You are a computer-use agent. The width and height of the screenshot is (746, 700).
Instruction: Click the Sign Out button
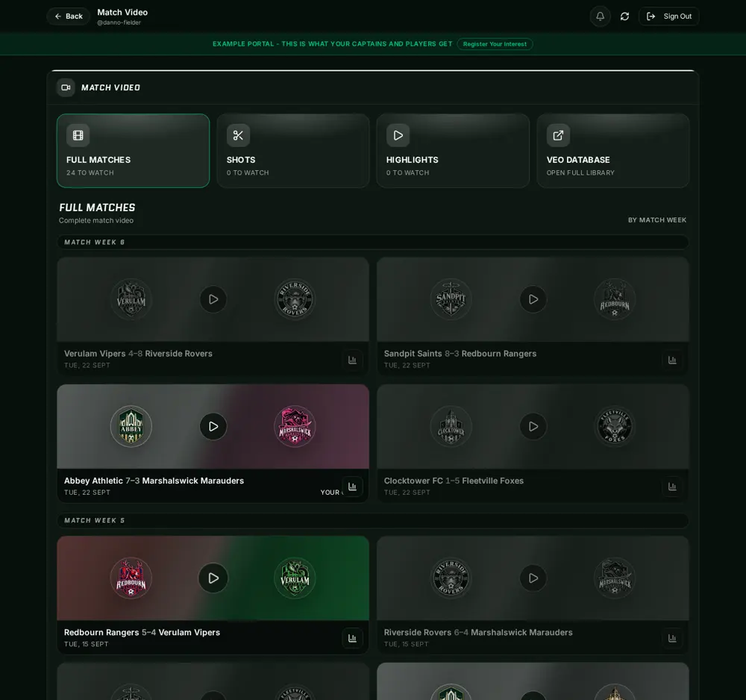pos(669,16)
